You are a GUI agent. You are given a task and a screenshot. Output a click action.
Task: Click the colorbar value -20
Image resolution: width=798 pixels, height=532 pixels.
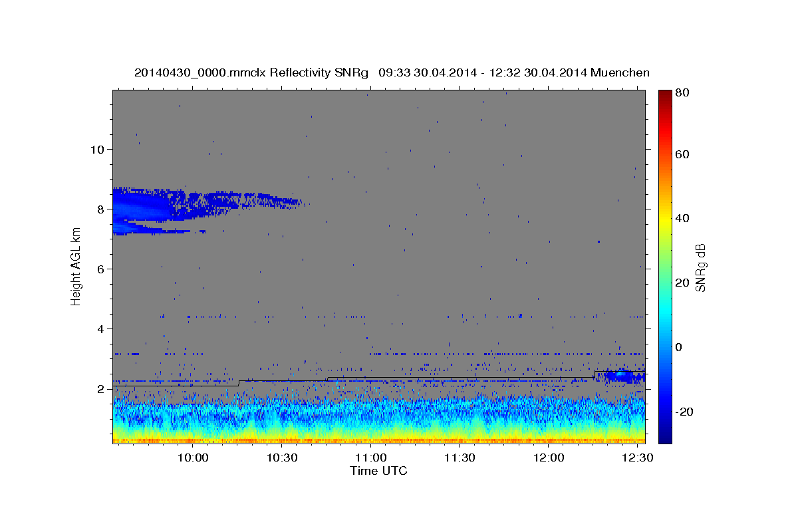coord(683,412)
